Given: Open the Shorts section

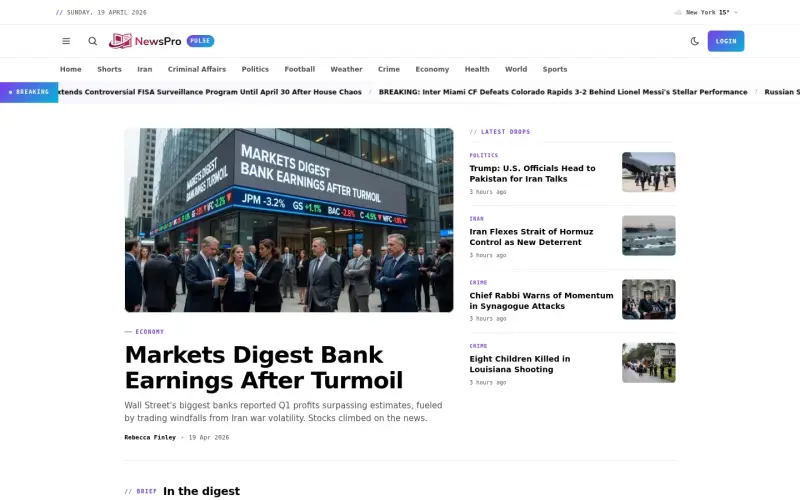Looking at the screenshot, I should point(109,69).
